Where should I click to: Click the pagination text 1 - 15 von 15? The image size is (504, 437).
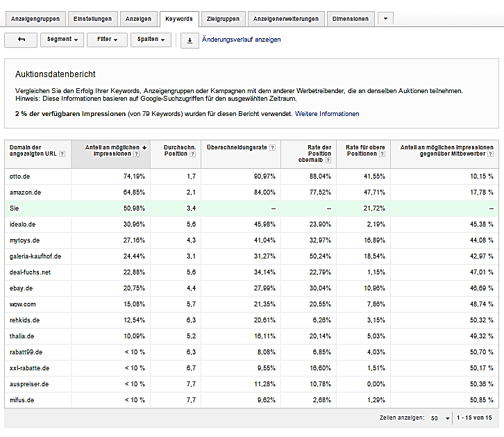(474, 418)
